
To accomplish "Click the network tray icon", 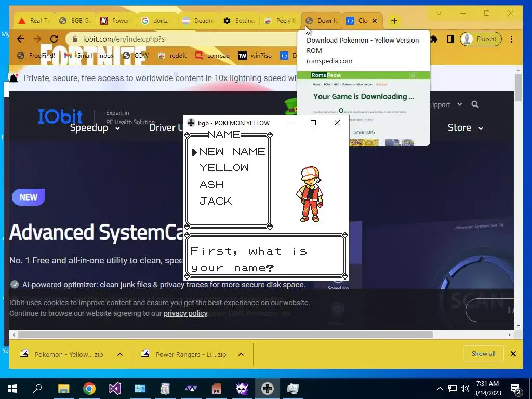I will 453,389.
